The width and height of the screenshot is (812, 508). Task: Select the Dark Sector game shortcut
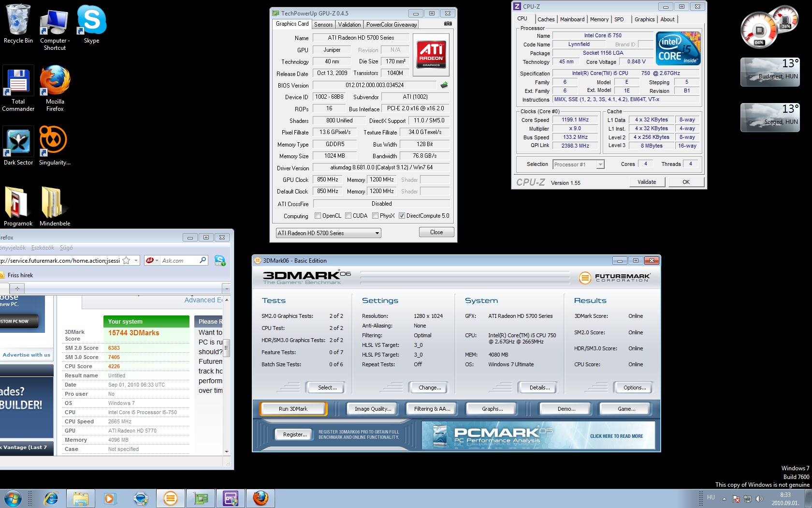point(18,146)
